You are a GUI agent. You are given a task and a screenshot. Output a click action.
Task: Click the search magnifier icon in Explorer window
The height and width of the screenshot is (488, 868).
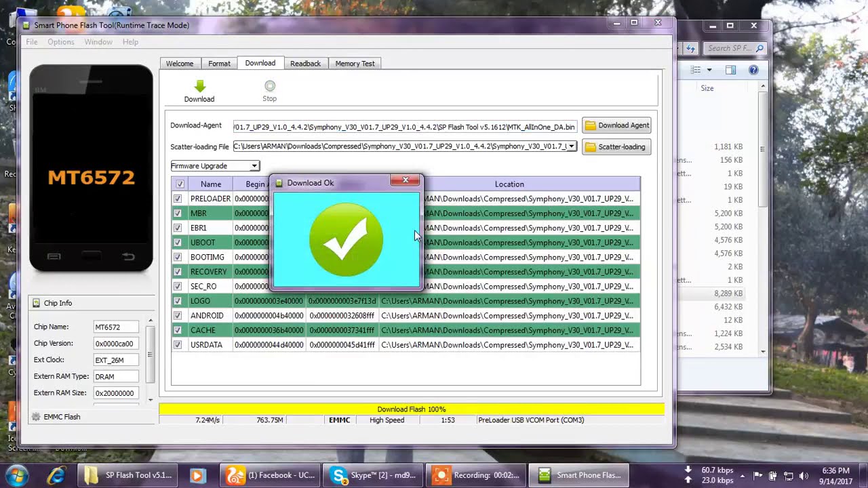pyautogui.click(x=759, y=48)
